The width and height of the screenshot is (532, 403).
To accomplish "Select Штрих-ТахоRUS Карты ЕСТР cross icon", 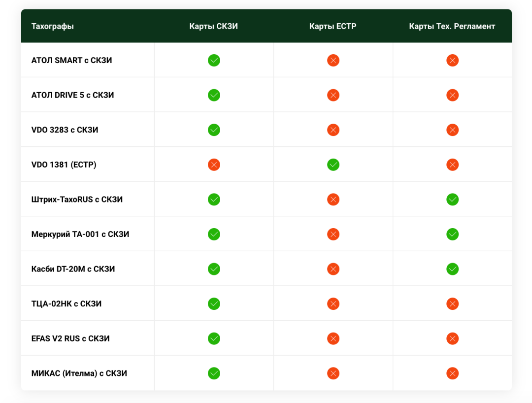I will coord(333,200).
